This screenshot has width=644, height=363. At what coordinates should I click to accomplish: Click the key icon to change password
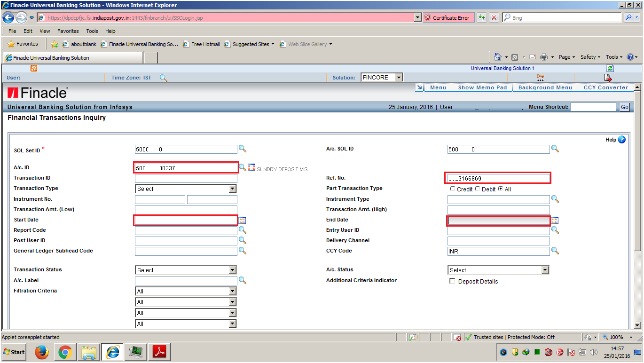[x=539, y=77]
